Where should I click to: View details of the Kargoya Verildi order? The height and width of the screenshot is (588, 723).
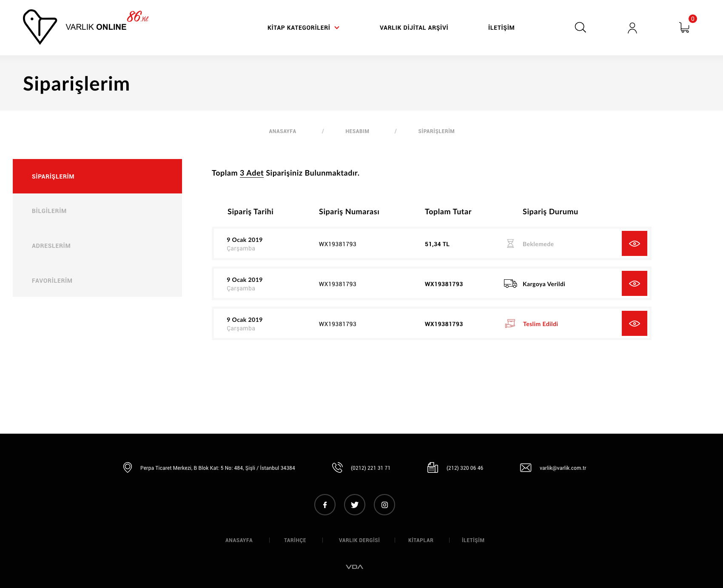pos(634,284)
